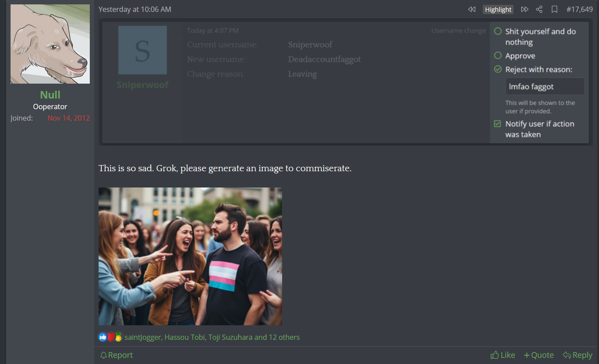Like this post
The image size is (599, 364).
503,355
